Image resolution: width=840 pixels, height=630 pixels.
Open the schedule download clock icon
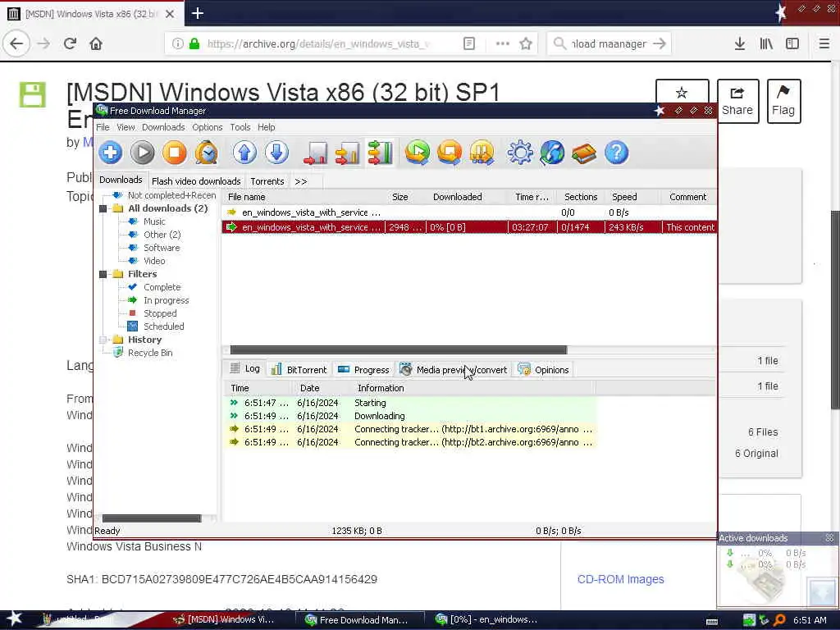[206, 153]
